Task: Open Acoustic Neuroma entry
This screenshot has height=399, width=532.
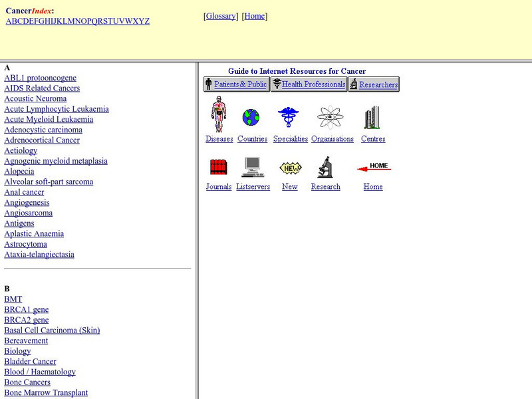Action: click(x=35, y=98)
